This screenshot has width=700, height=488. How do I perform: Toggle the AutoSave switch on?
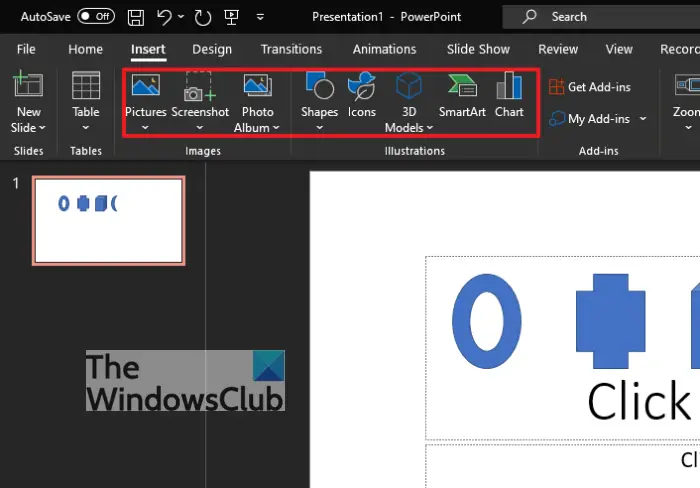click(96, 17)
